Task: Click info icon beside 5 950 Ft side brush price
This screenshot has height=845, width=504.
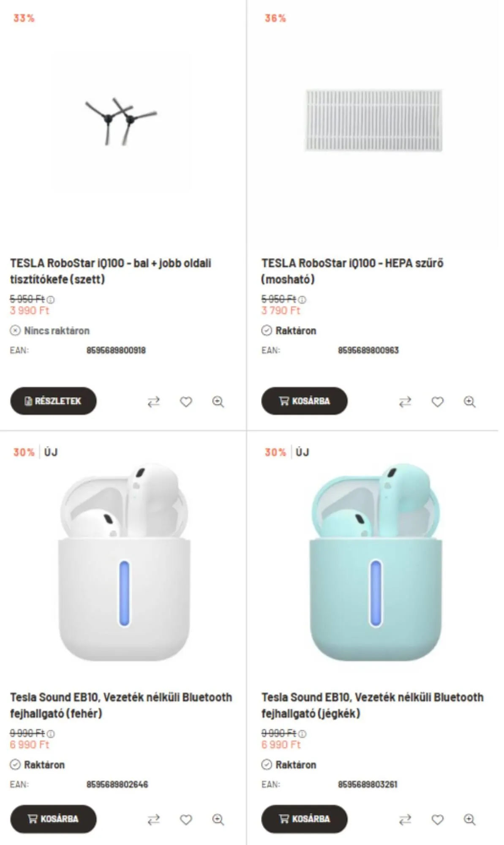Action: 51,300
